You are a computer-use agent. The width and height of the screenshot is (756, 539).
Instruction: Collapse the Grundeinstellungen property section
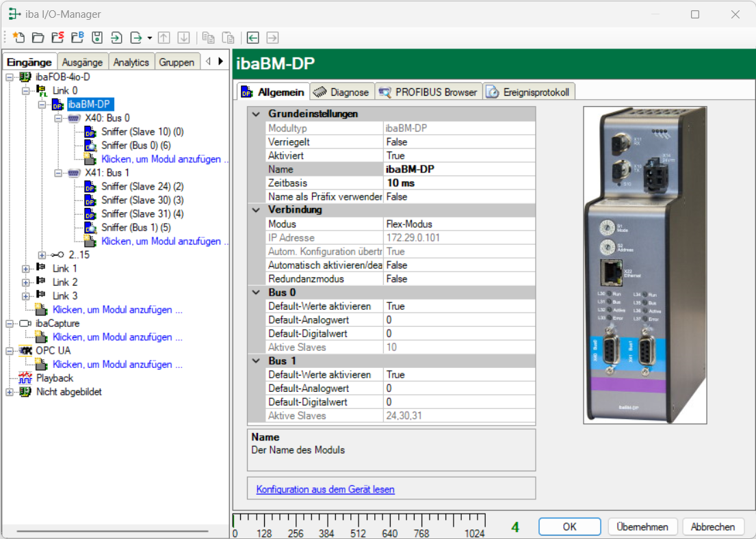click(257, 114)
